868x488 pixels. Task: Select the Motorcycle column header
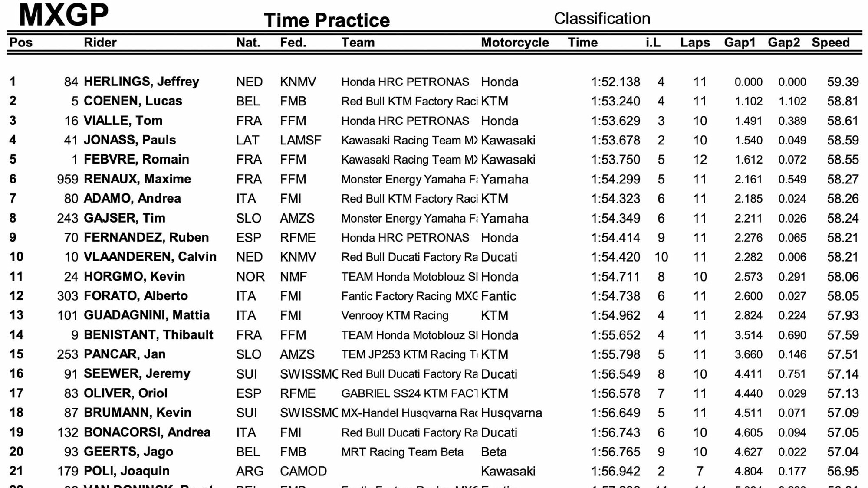point(515,43)
